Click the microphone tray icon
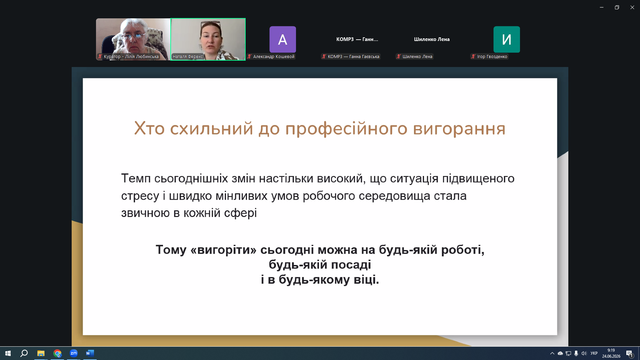The image size is (640, 360). point(576,353)
